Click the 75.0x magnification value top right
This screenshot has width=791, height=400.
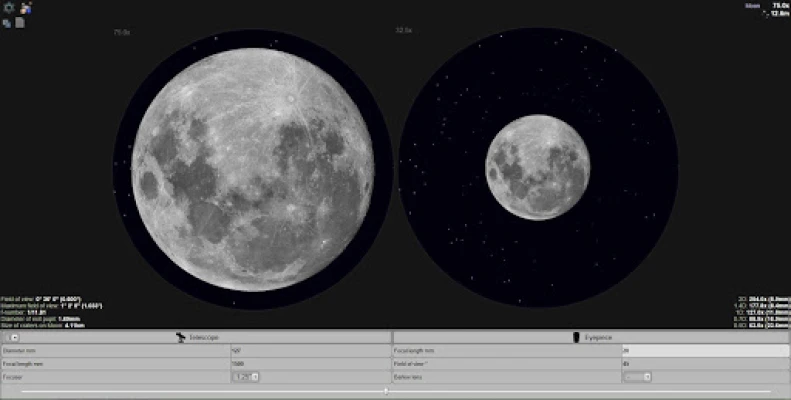(x=780, y=6)
